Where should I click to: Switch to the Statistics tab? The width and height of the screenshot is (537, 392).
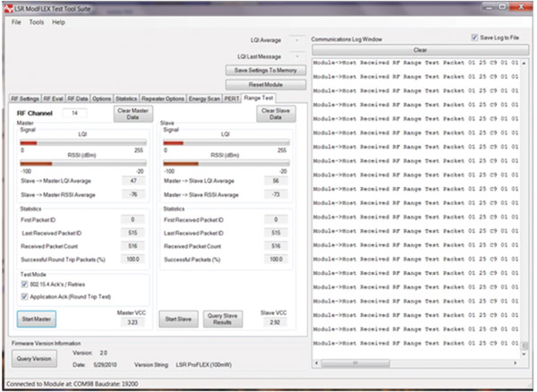pyautogui.click(x=126, y=98)
